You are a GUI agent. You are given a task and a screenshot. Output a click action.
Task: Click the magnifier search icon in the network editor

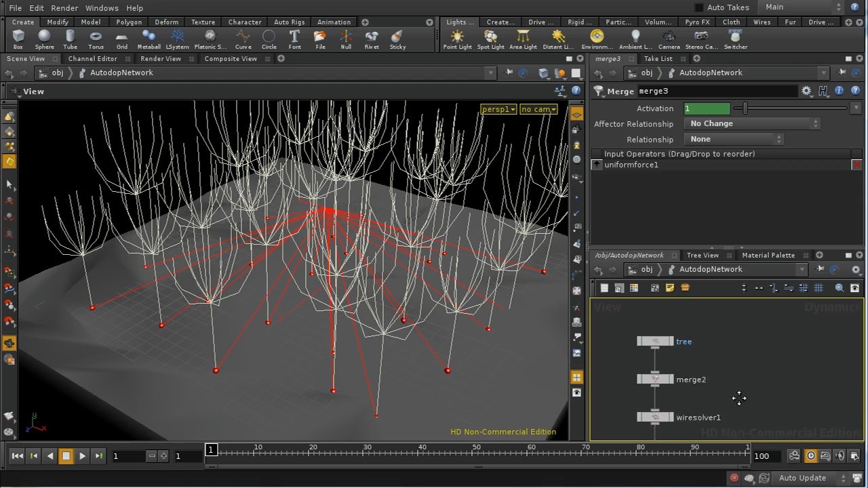click(840, 287)
